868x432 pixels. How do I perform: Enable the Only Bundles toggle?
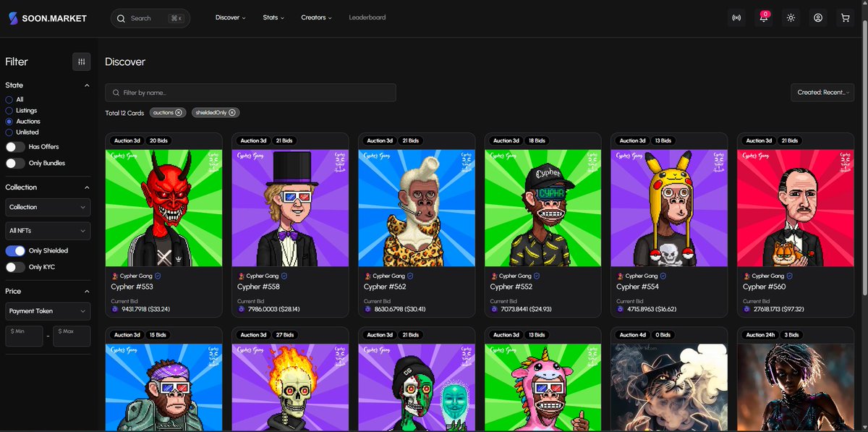pos(15,164)
